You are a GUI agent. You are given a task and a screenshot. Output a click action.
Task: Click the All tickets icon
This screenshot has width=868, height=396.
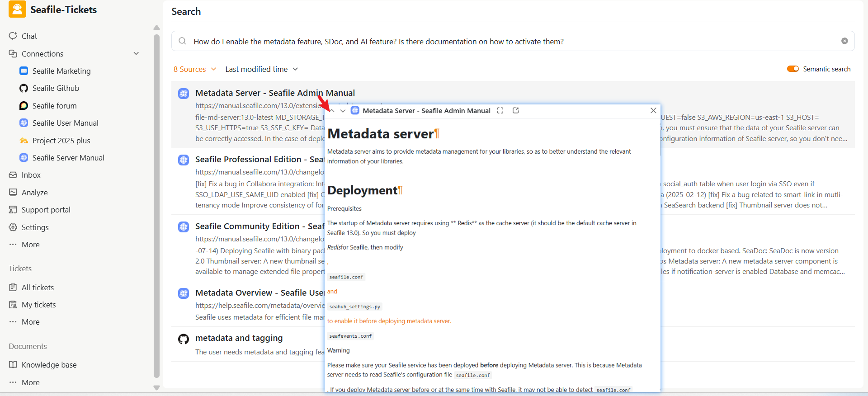click(13, 288)
